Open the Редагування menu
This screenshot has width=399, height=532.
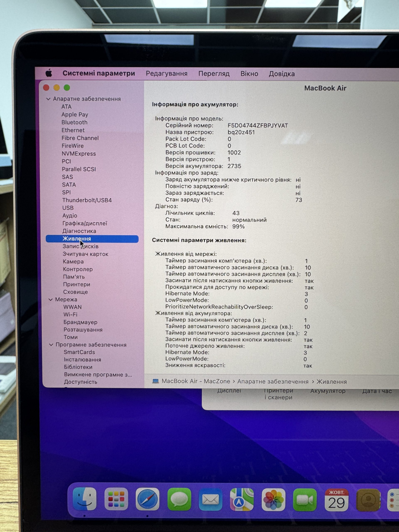tap(167, 74)
